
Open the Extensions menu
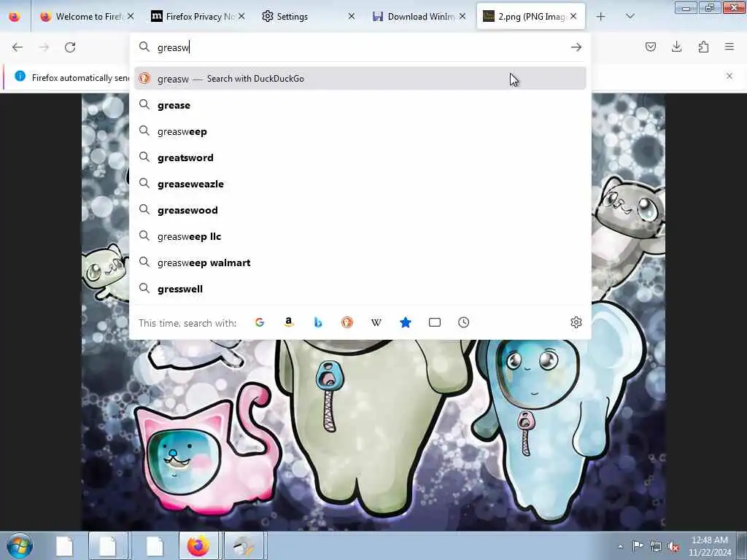coord(703,47)
